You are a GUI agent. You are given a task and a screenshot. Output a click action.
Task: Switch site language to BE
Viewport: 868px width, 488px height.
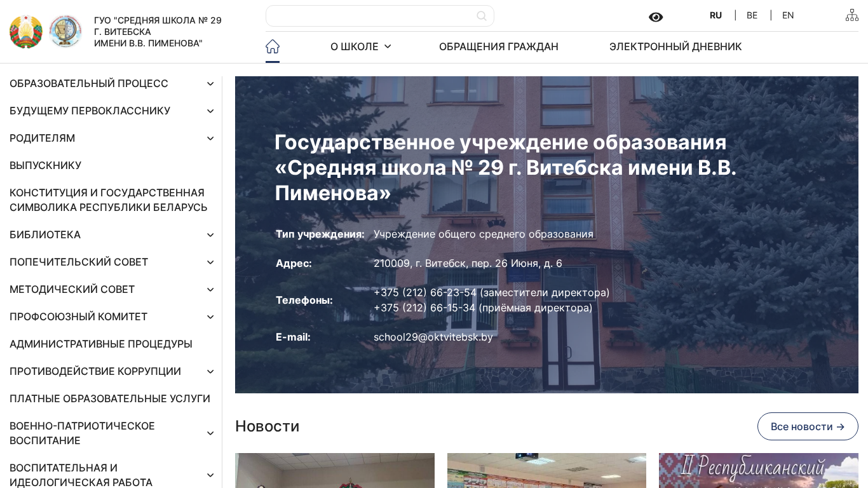752,15
